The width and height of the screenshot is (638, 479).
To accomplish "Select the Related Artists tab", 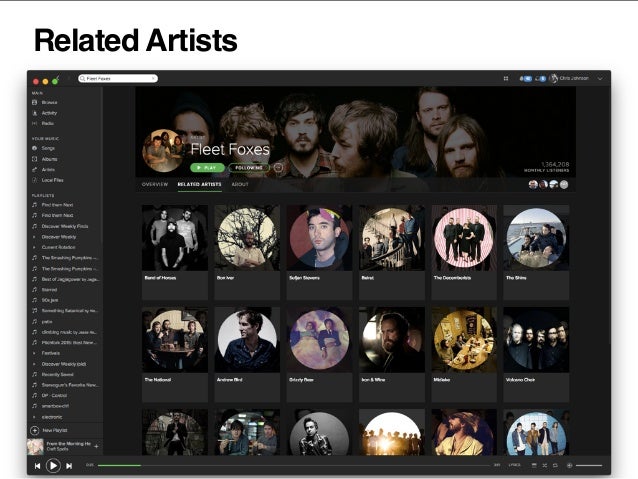I will click(199, 184).
